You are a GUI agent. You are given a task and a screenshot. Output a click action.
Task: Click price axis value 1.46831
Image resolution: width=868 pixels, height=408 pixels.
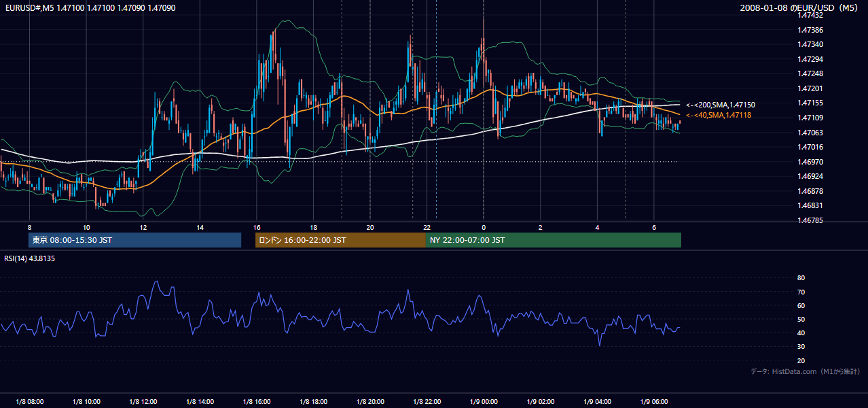tap(810, 205)
